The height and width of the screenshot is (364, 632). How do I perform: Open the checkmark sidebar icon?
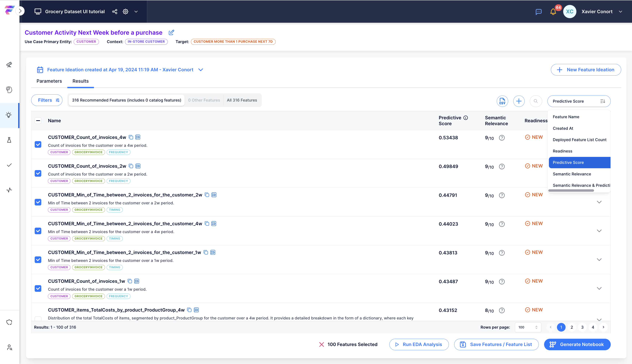[9, 165]
